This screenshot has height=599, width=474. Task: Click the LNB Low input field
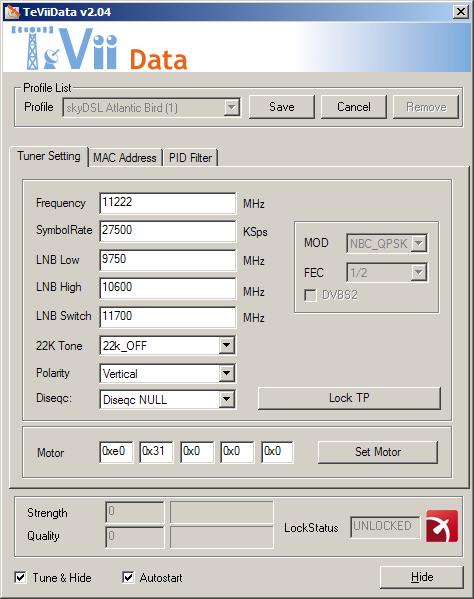click(x=168, y=260)
